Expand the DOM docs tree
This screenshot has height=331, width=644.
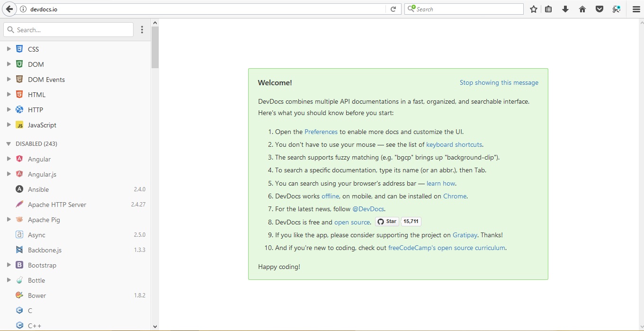(x=9, y=64)
